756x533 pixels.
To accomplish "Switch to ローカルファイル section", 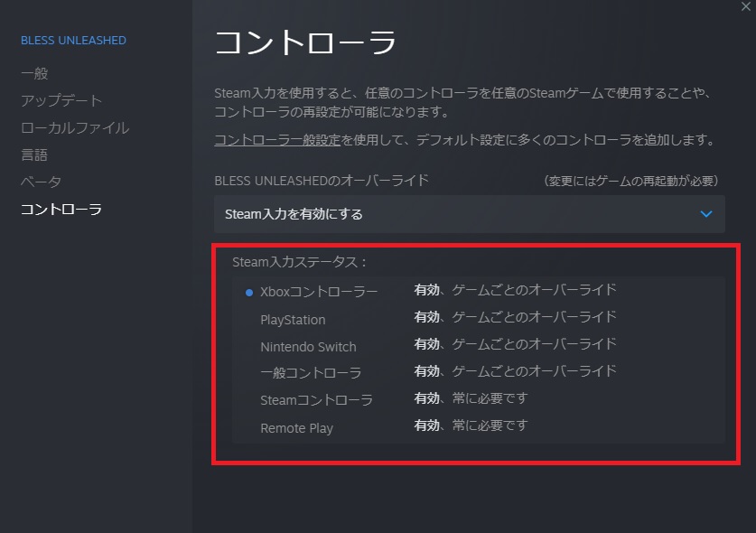I will click(75, 127).
